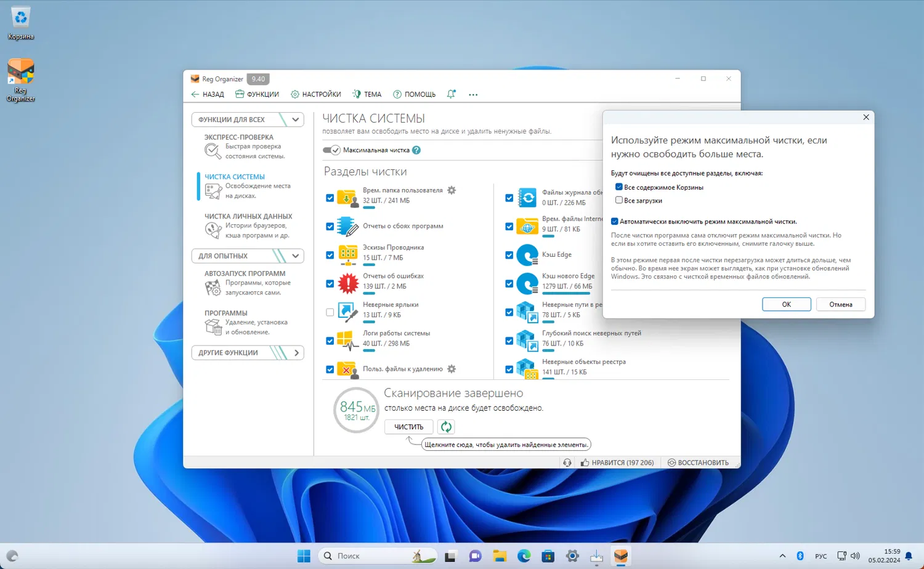Uncheck the Кэш Edge checkbox
Image resolution: width=924 pixels, height=569 pixels.
coord(509,255)
